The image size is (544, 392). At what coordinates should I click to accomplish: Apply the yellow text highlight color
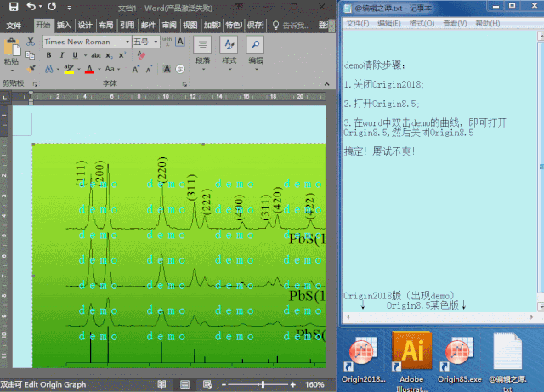click(69, 69)
